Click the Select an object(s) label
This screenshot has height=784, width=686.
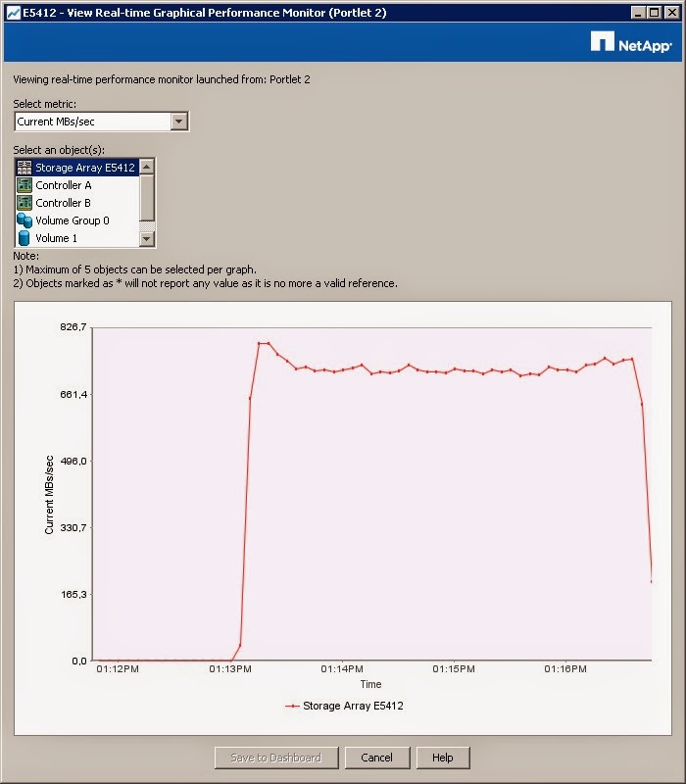[59, 150]
